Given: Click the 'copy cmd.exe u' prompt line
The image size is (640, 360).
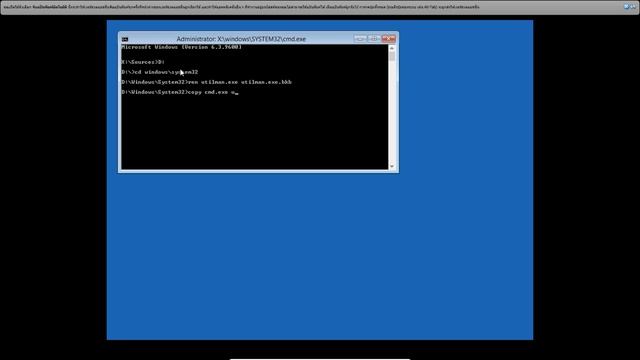Looking at the screenshot, I should 180,92.
